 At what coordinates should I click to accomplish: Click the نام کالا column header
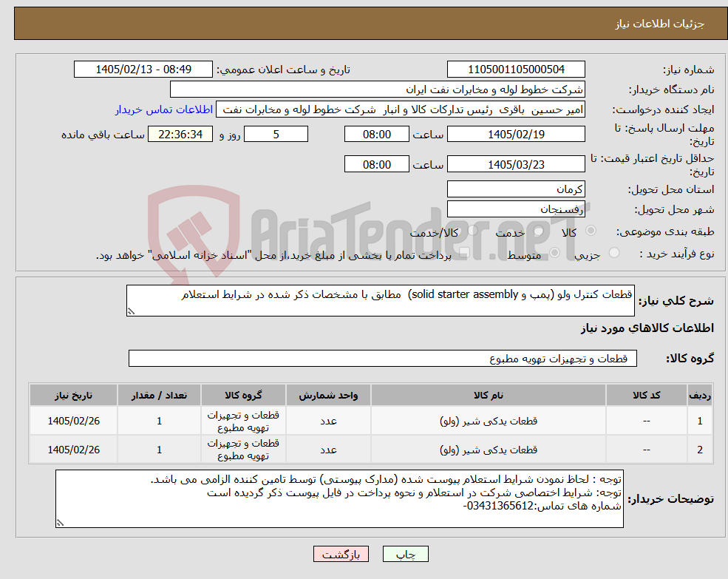click(x=489, y=395)
